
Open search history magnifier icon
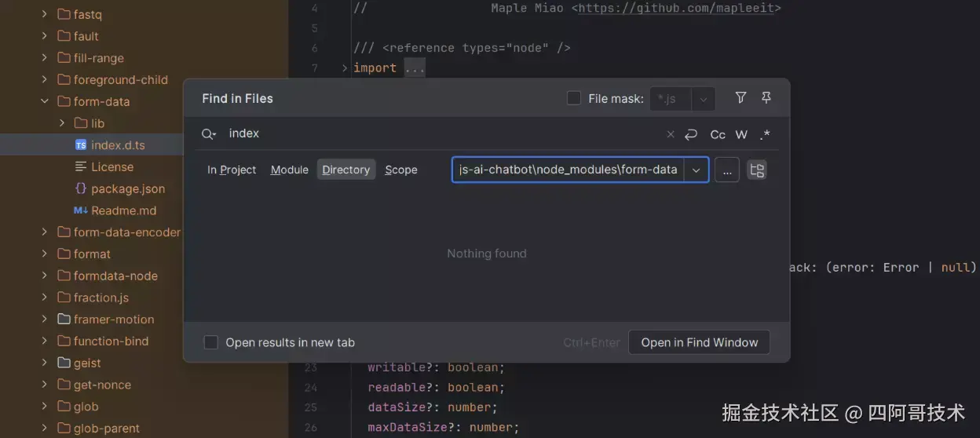click(x=208, y=134)
